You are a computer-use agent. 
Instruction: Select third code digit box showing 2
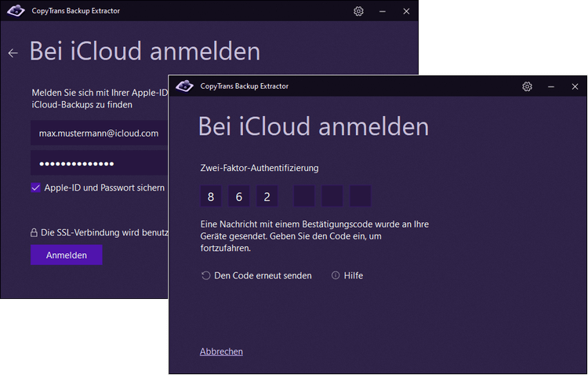[x=267, y=196]
